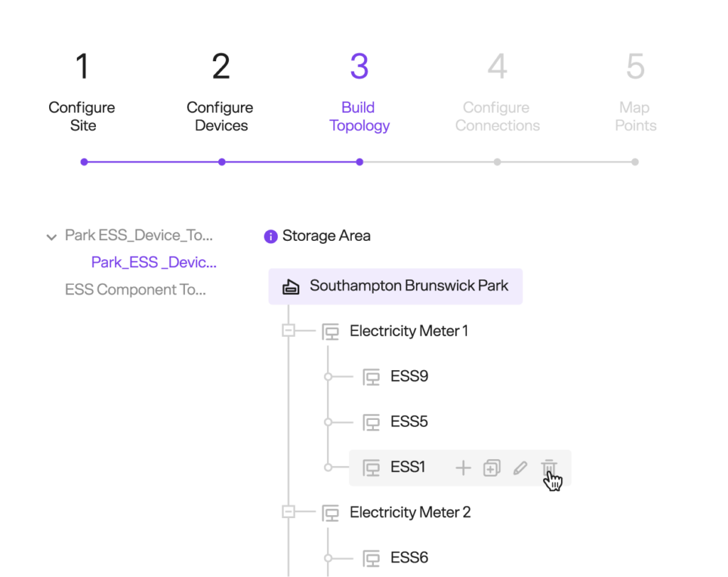Select the device icon next to Electricity Meter 1
This screenshot has width=728, height=577.
(x=330, y=331)
